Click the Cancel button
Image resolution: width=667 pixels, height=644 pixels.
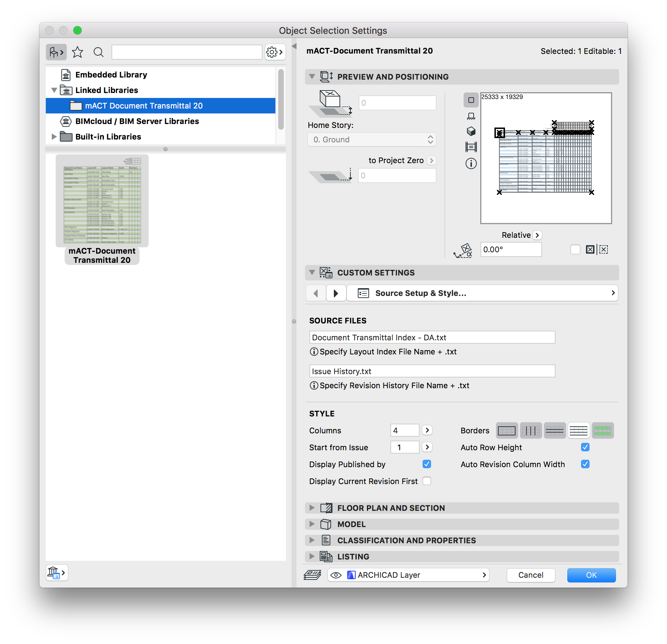point(530,575)
